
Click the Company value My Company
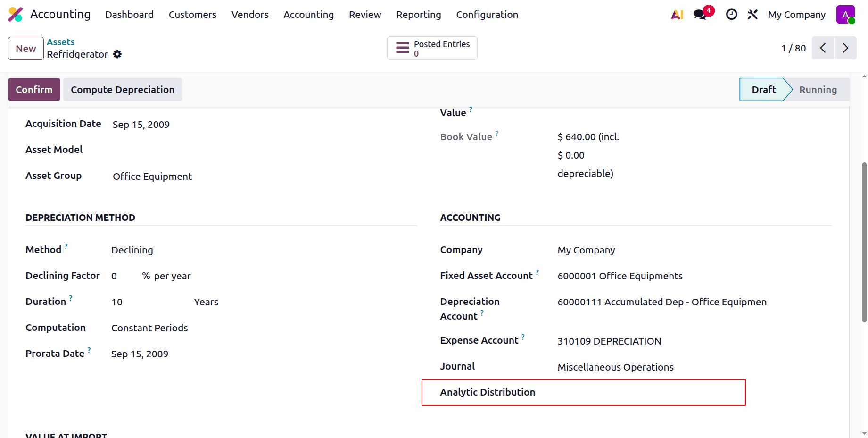tap(586, 250)
